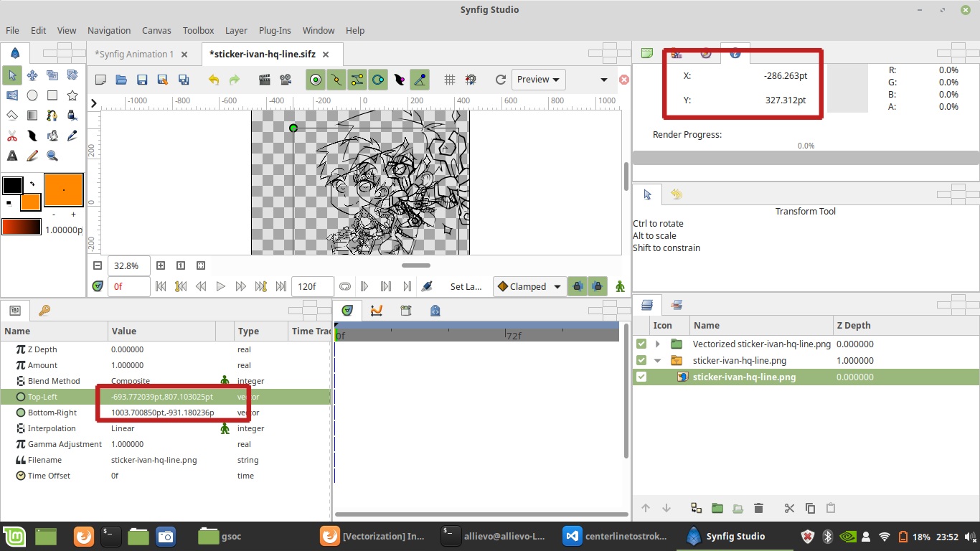Image resolution: width=980 pixels, height=551 pixels.
Task: Open the Navigation menu
Action: tap(109, 30)
